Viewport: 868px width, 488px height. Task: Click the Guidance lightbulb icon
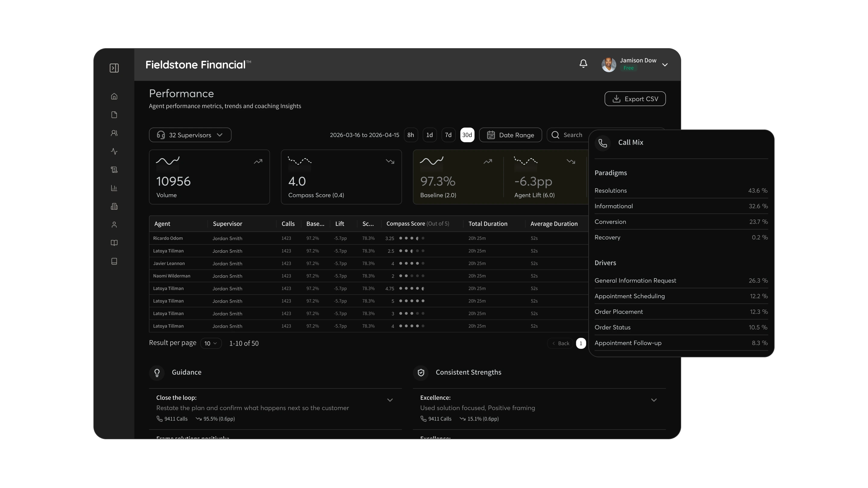pos(157,373)
